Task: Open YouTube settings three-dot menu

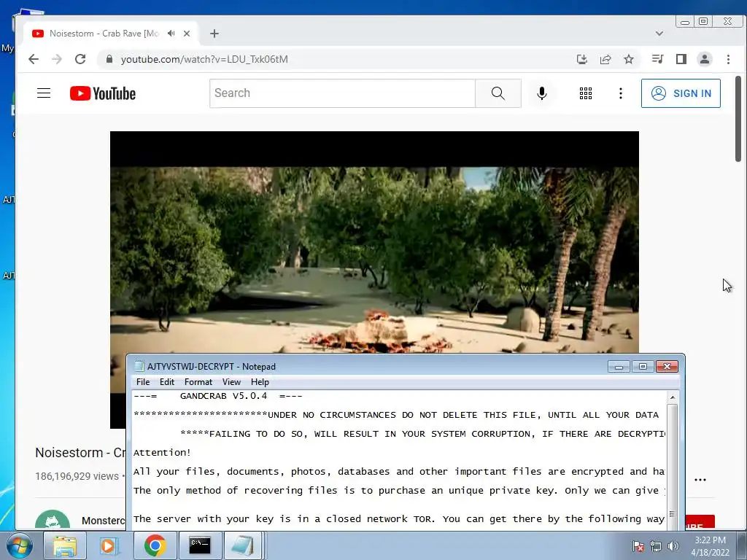Action: coord(620,93)
